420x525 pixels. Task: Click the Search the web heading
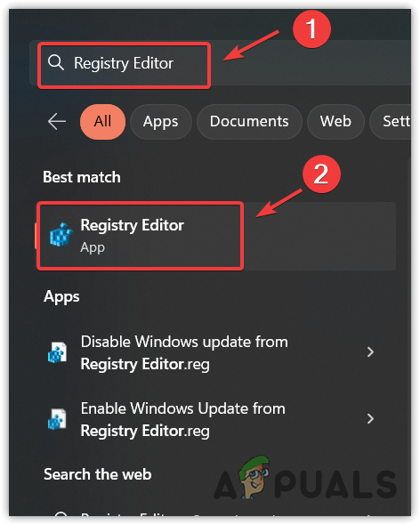coord(98,474)
